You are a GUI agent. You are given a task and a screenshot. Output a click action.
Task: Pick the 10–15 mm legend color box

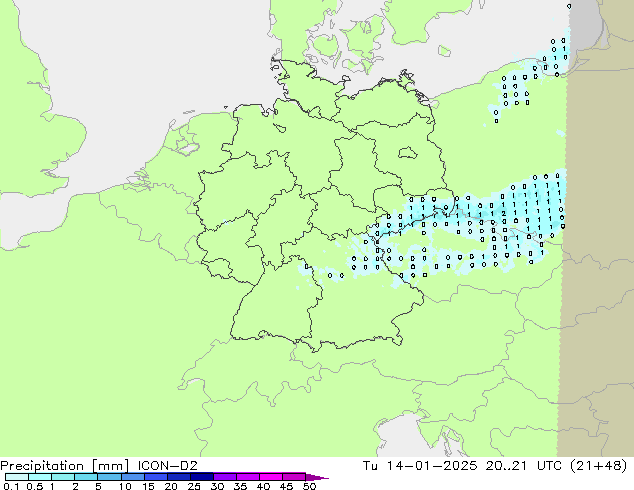[x=133, y=477]
